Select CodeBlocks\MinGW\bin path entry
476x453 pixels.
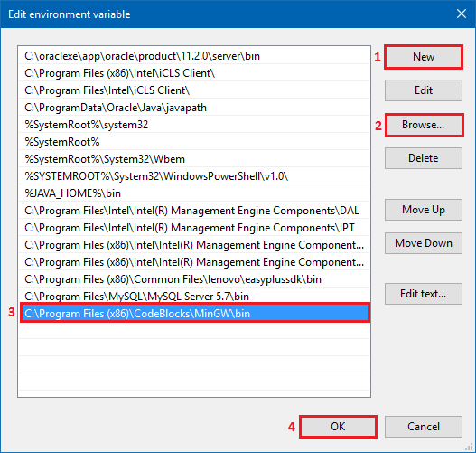pos(195,313)
